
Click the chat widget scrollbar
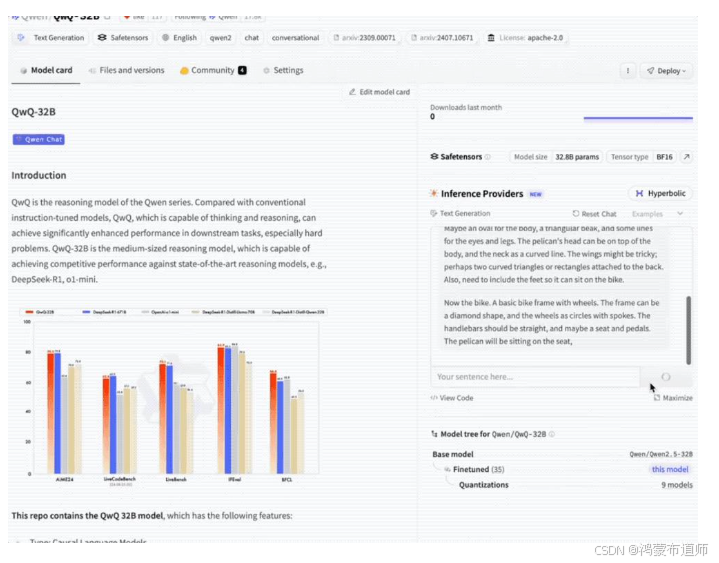[x=688, y=331]
